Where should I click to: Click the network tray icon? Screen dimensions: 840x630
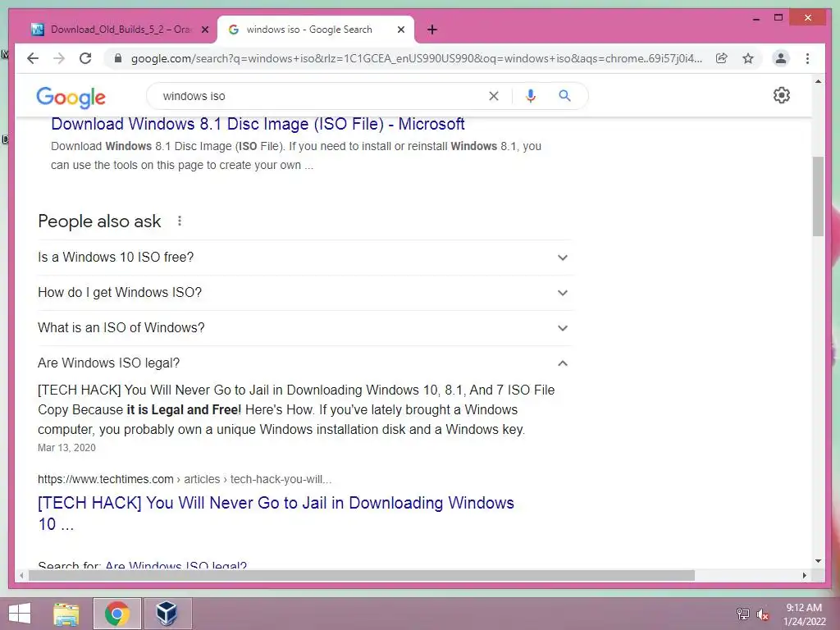point(742,614)
